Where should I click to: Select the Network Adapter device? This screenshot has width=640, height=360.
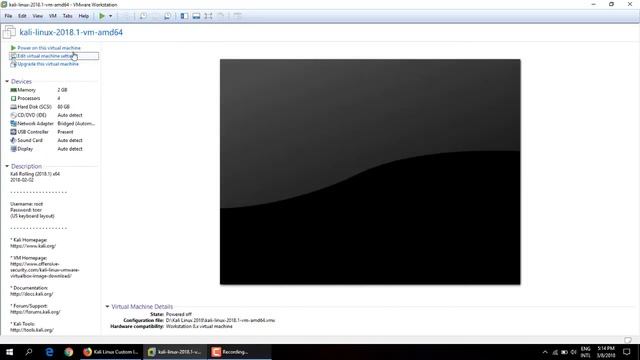pos(52,123)
